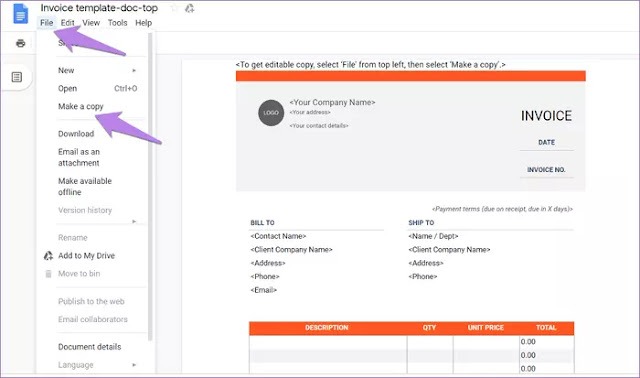Select Download in File menu

coord(76,134)
